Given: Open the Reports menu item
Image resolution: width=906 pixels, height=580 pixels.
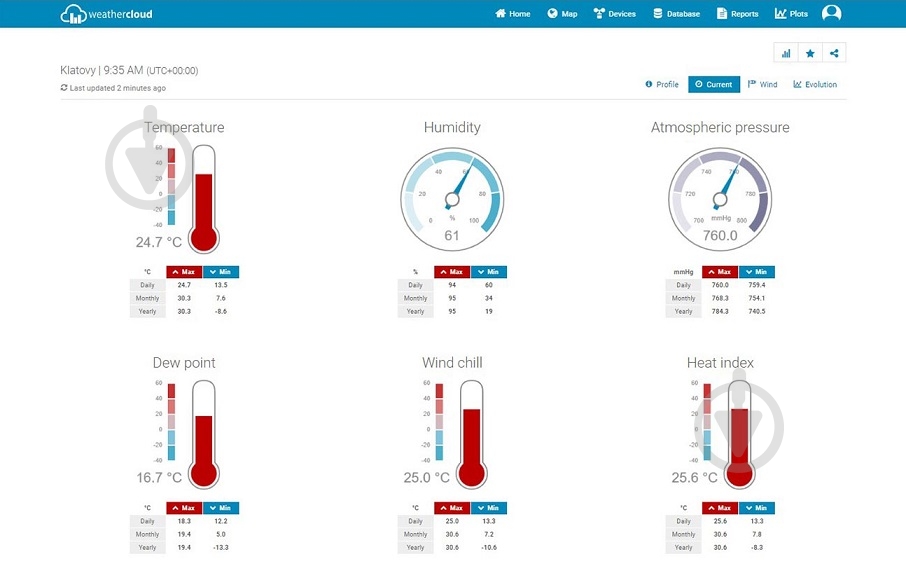Looking at the screenshot, I should 737,14.
